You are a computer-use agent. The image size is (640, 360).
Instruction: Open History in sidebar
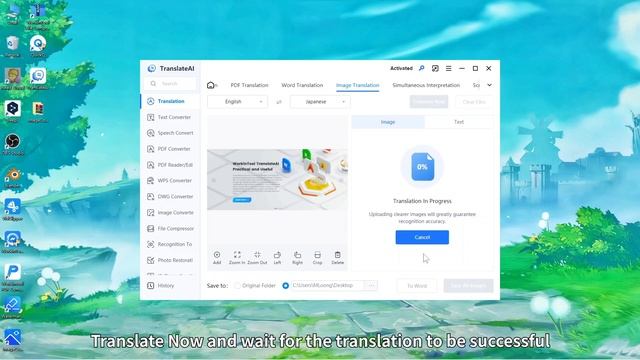tap(170, 285)
